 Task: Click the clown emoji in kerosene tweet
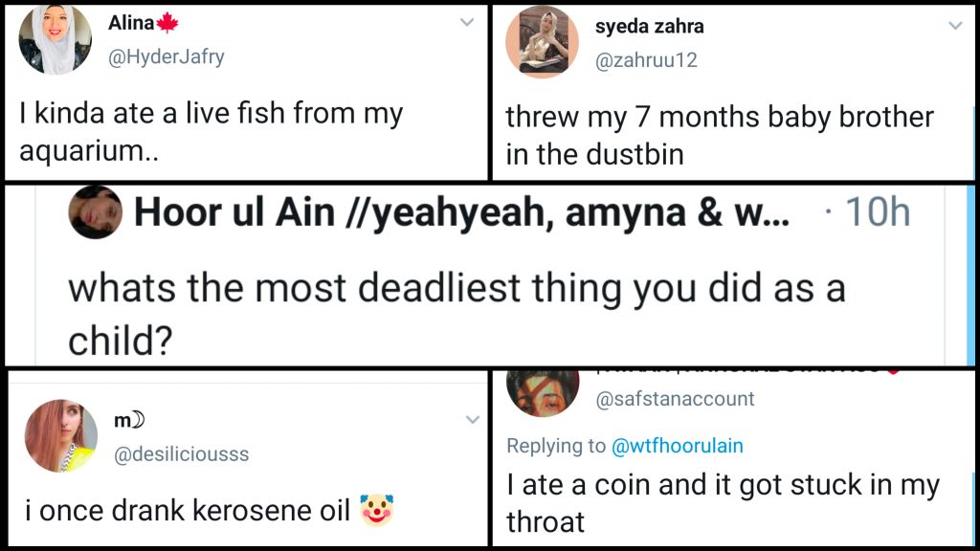pos(377,510)
